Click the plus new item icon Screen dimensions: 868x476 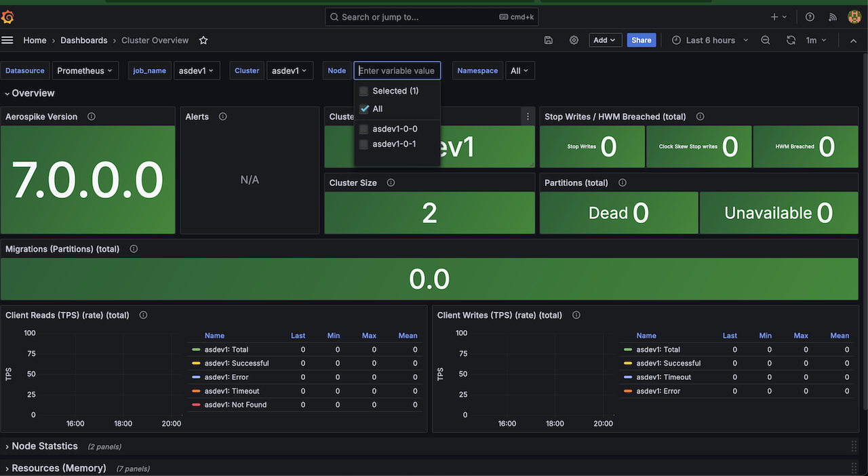[x=778, y=17]
